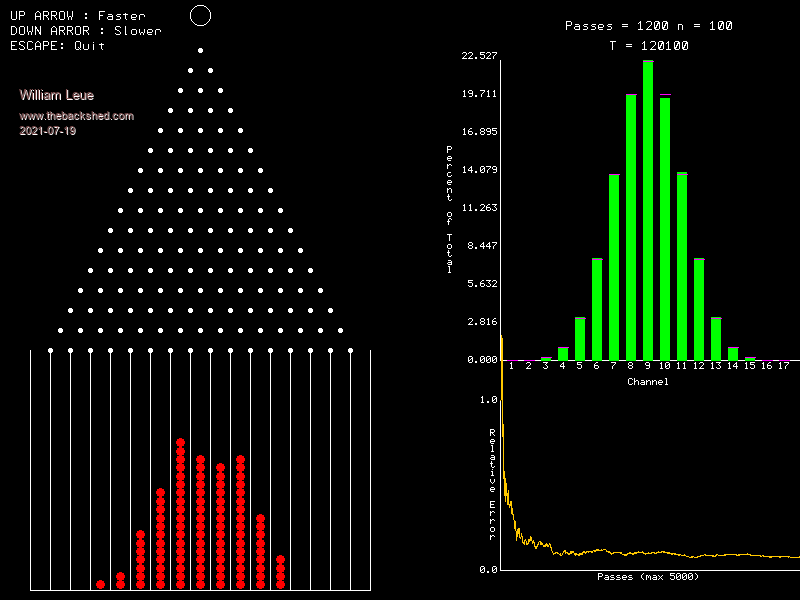Click the hollow ball circle at top
800x600 pixels.
200,15
